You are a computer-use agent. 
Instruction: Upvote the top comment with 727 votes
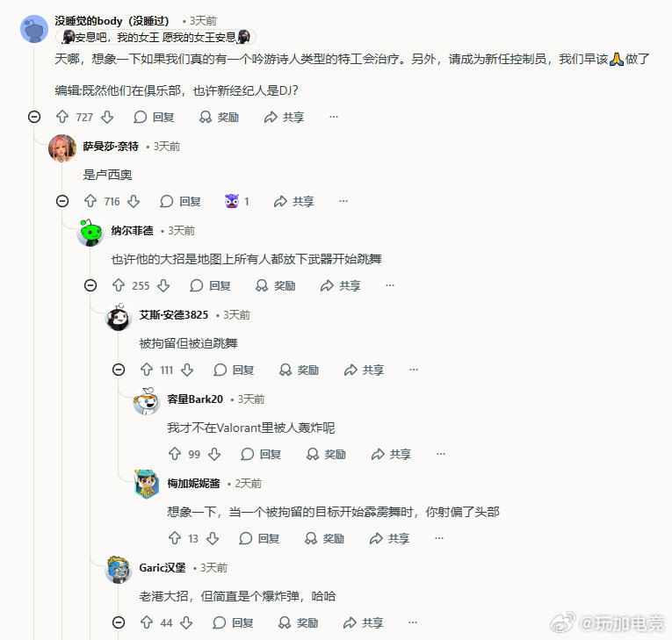pos(62,117)
